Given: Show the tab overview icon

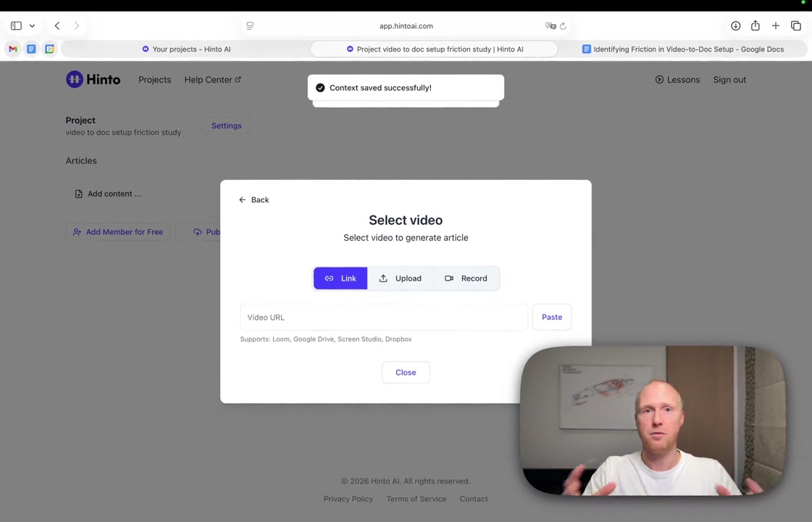Looking at the screenshot, I should click(796, 25).
